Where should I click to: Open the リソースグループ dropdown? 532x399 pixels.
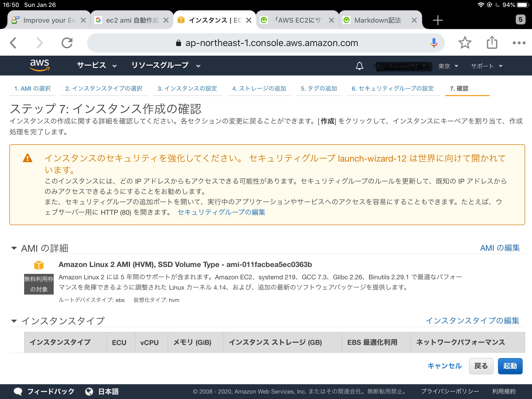pyautogui.click(x=166, y=66)
